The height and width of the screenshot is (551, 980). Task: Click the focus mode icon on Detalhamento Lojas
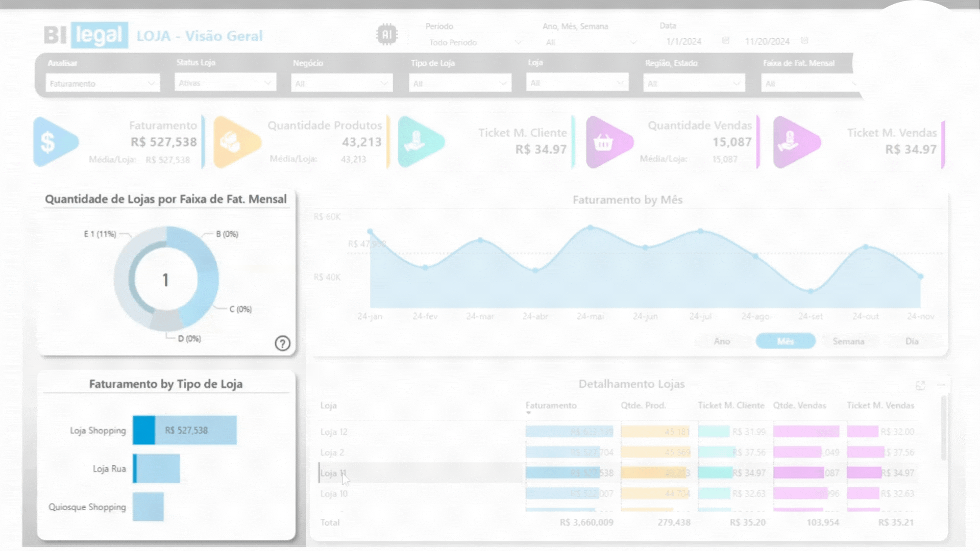tap(920, 386)
